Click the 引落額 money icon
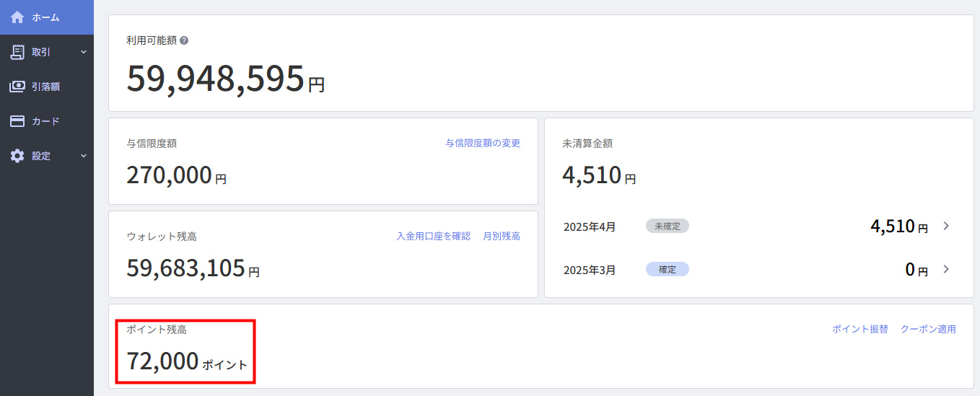This screenshot has height=396, width=980. [x=17, y=87]
